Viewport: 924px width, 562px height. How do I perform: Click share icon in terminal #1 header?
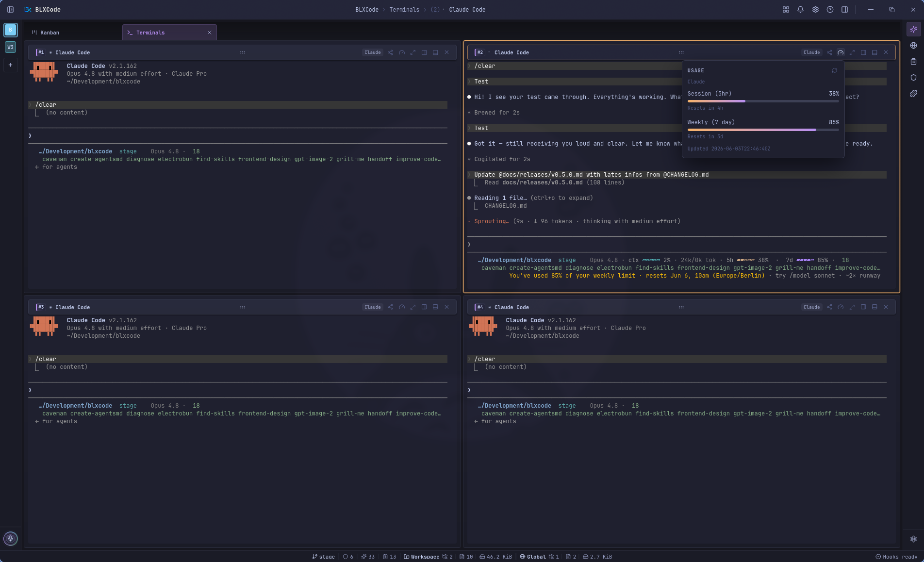390,52
